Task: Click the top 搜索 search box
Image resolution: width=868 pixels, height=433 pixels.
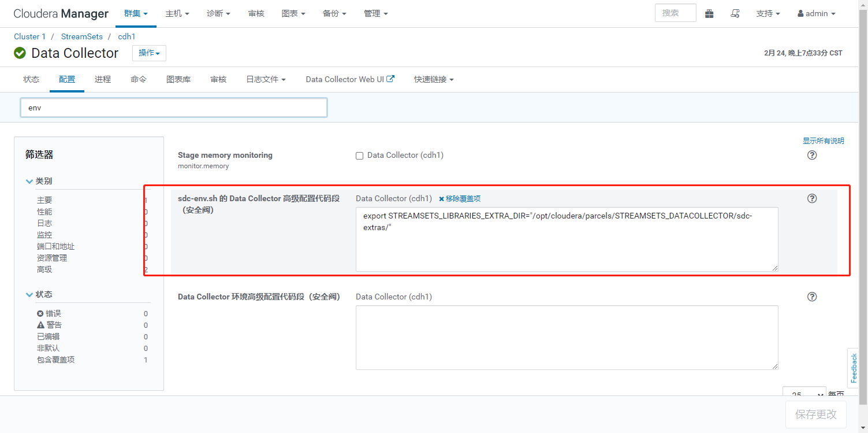Action: (x=675, y=13)
